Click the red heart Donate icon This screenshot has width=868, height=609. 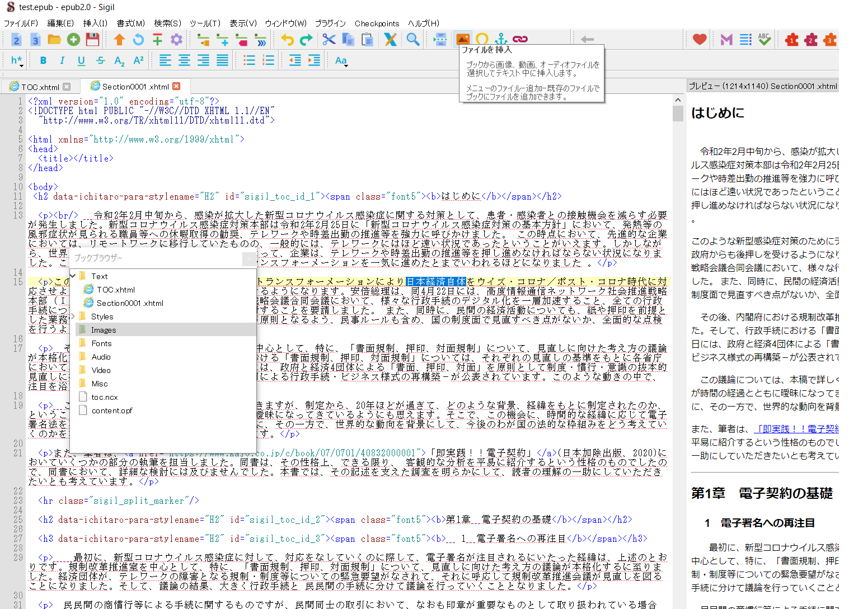(700, 39)
